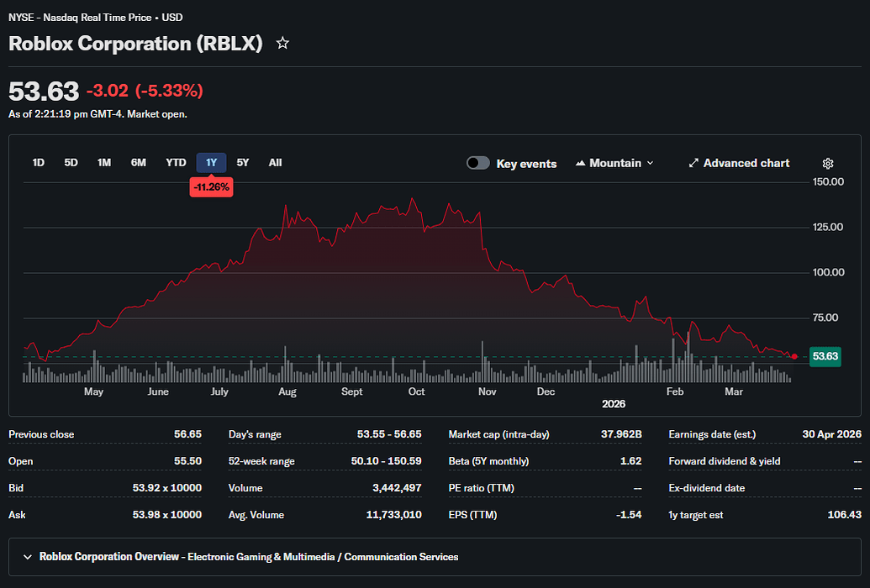The width and height of the screenshot is (870, 588).
Task: Click the Bid value 53.92 x 10000
Action: click(x=167, y=487)
